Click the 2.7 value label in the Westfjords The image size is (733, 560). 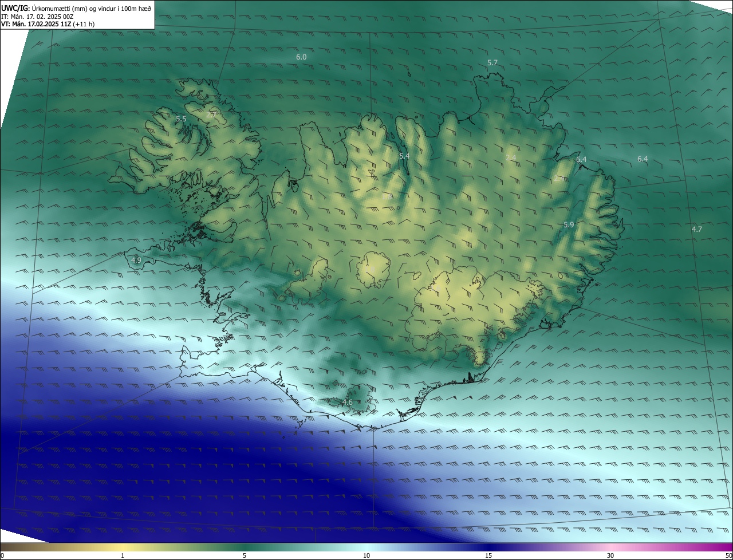(x=211, y=115)
